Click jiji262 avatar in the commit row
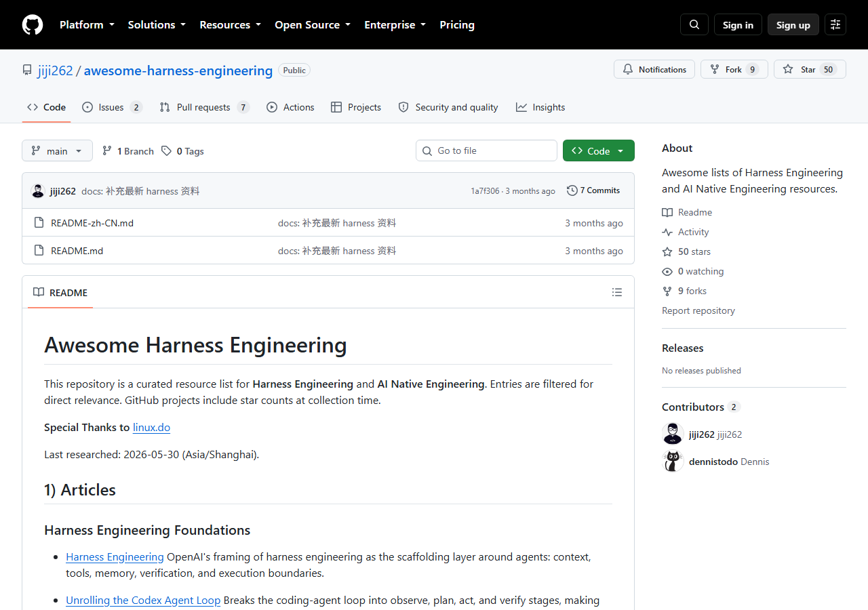Screen dimensions: 868x610 click(x=38, y=190)
